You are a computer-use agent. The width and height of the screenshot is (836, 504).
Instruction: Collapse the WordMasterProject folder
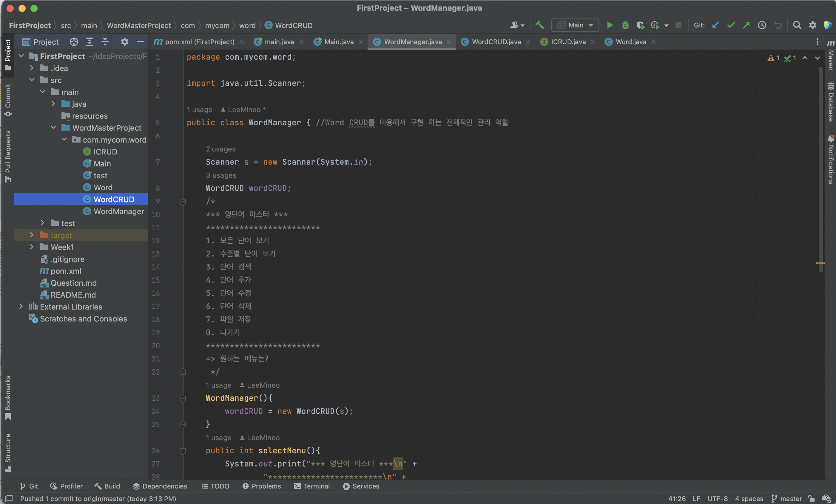[53, 128]
